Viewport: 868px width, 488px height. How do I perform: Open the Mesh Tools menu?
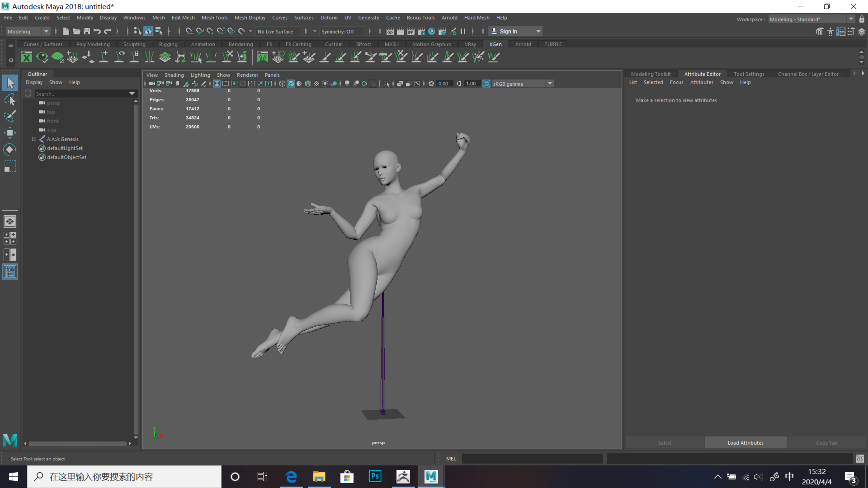214,18
